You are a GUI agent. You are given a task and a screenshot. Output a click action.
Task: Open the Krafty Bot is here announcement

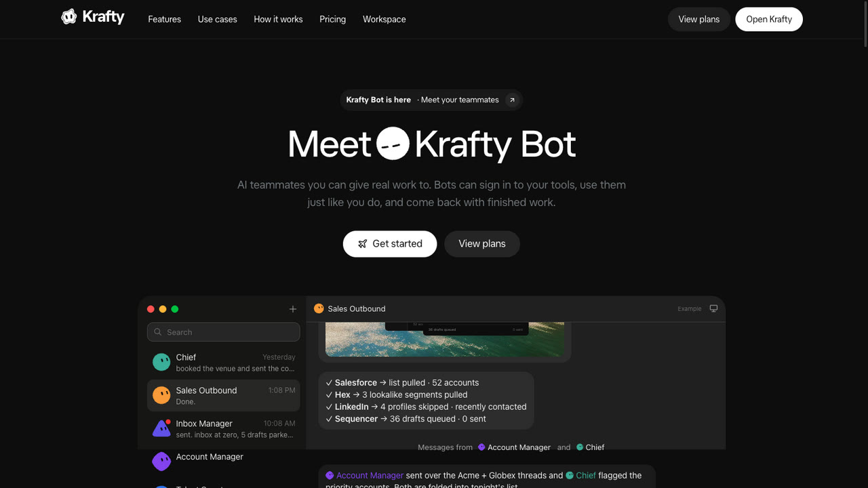(x=431, y=100)
